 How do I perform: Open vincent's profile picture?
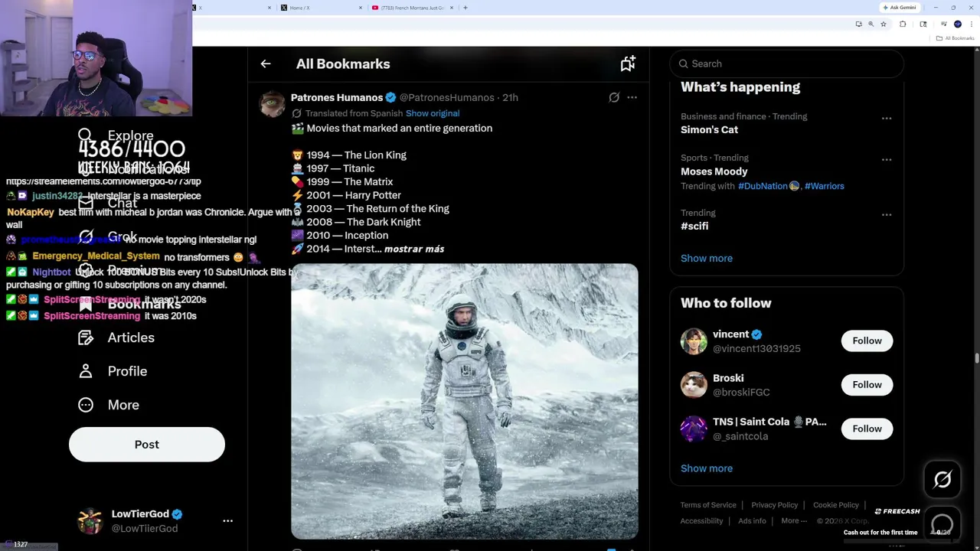pos(694,341)
